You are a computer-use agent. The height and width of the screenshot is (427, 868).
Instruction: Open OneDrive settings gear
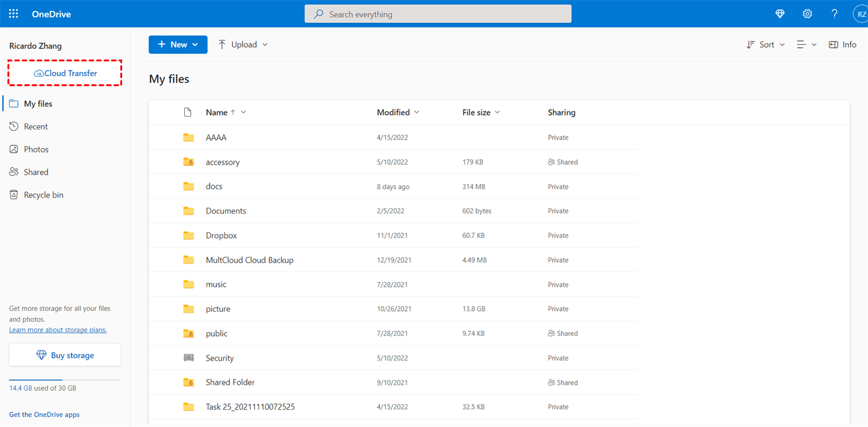[807, 13]
